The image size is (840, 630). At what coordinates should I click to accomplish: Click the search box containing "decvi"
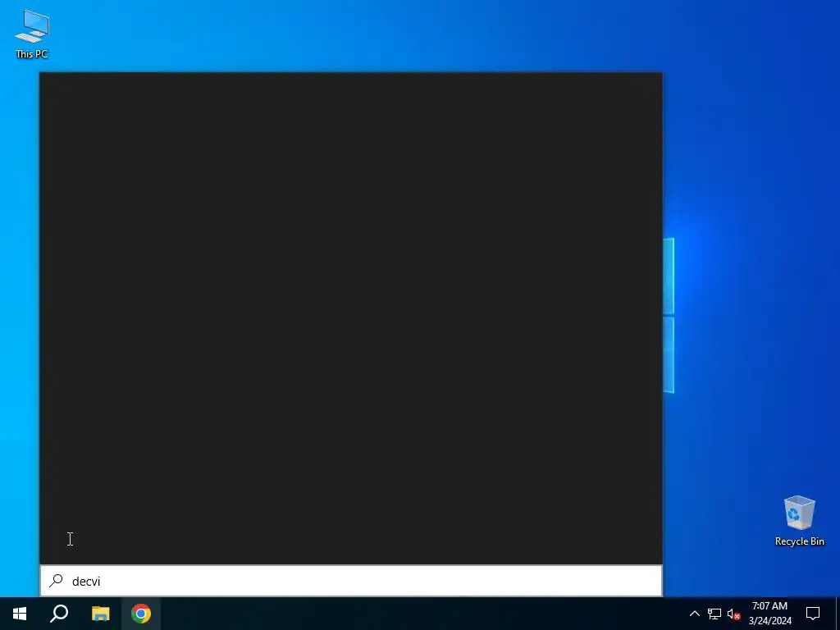351,581
